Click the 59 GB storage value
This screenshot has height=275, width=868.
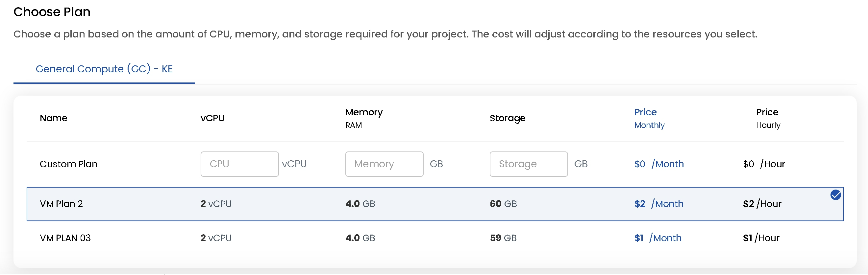click(x=503, y=238)
